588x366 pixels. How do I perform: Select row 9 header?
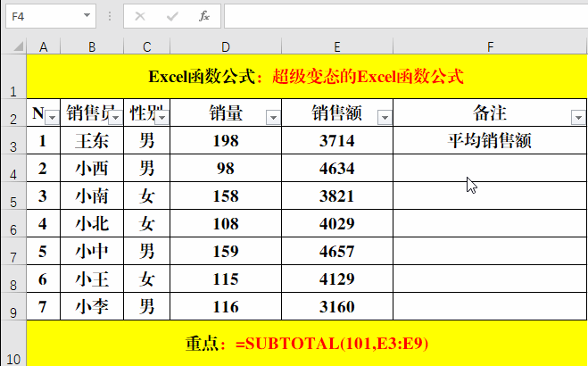tap(13, 306)
